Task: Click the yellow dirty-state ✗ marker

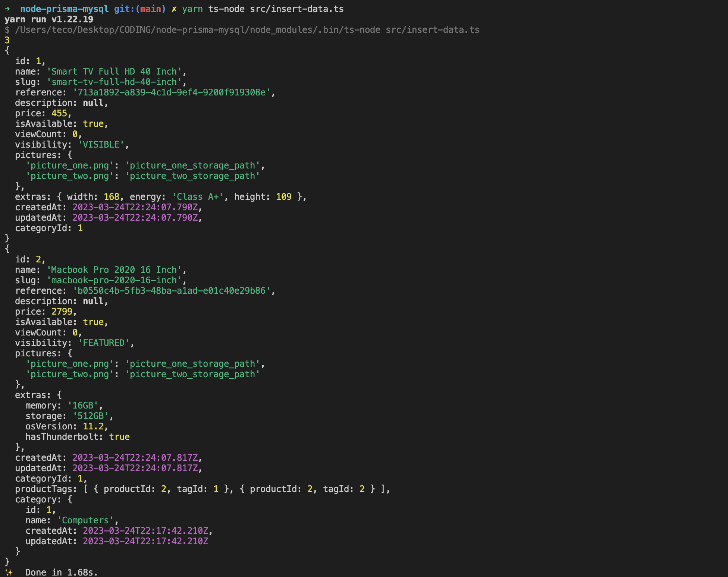Action: [174, 9]
